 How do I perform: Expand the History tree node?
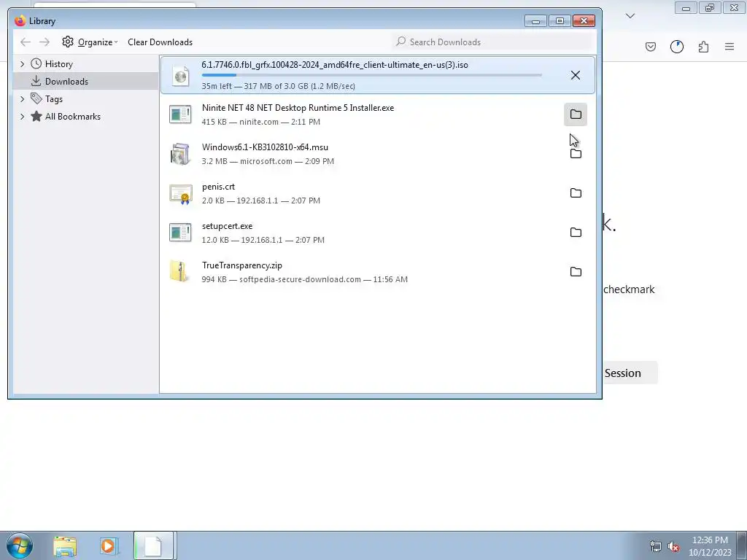tap(22, 64)
